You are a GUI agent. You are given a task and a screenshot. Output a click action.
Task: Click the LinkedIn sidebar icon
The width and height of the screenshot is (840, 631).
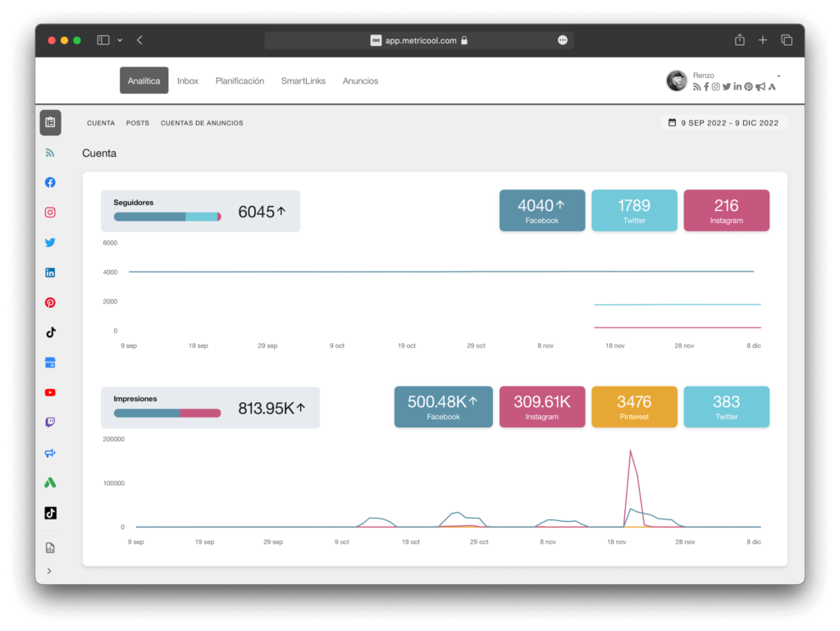tap(50, 272)
